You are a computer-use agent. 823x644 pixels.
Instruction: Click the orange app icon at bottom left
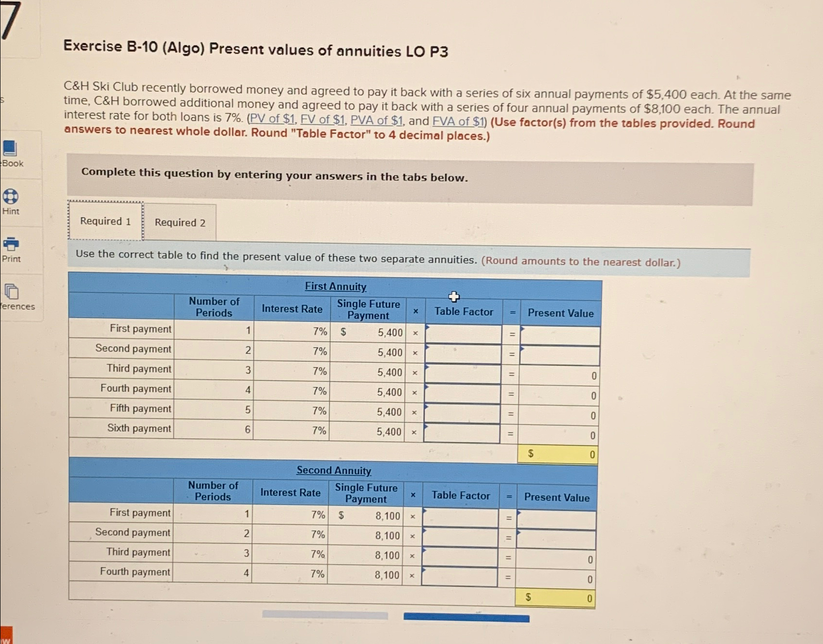tap(6, 638)
